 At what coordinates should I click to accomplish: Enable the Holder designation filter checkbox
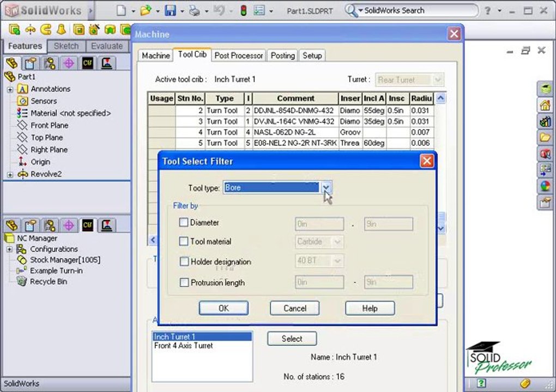pos(184,262)
